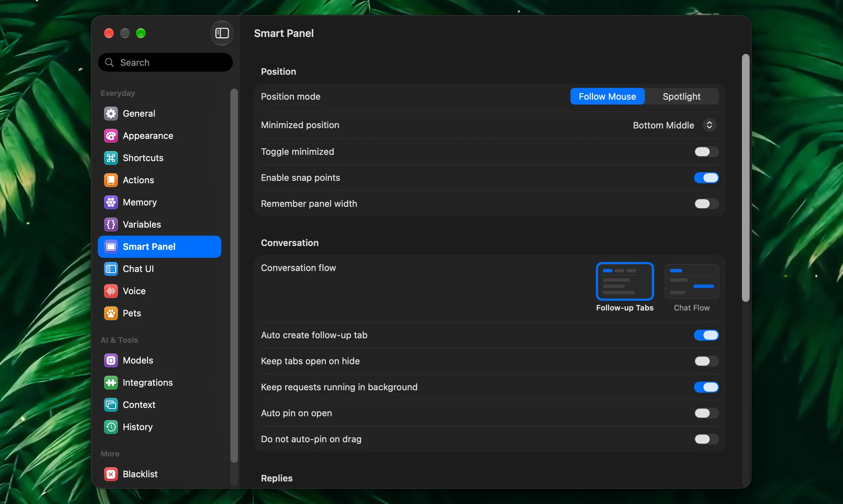Enable the Toggle minimized switch
Viewport: 843px width, 504px height.
coord(706,152)
